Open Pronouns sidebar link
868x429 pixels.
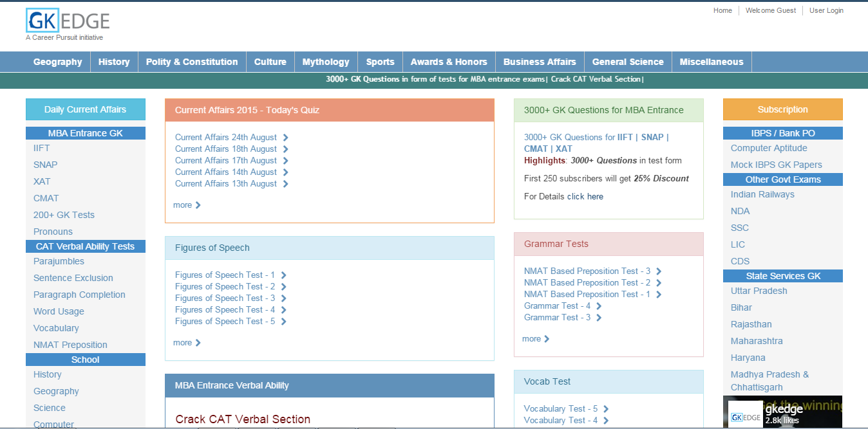[x=53, y=232]
